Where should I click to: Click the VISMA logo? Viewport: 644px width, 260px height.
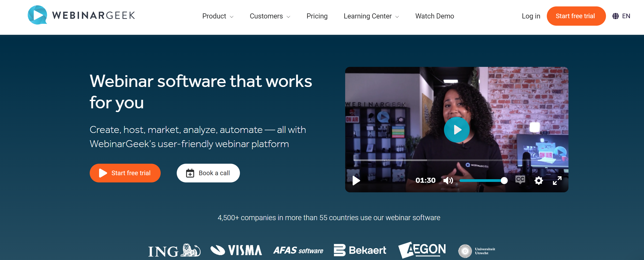(x=236, y=250)
